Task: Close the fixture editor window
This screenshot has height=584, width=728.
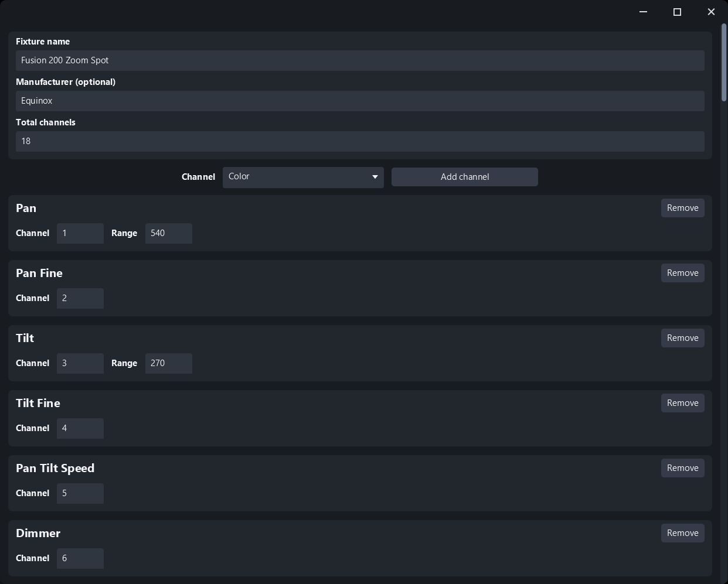Action: 711,12
